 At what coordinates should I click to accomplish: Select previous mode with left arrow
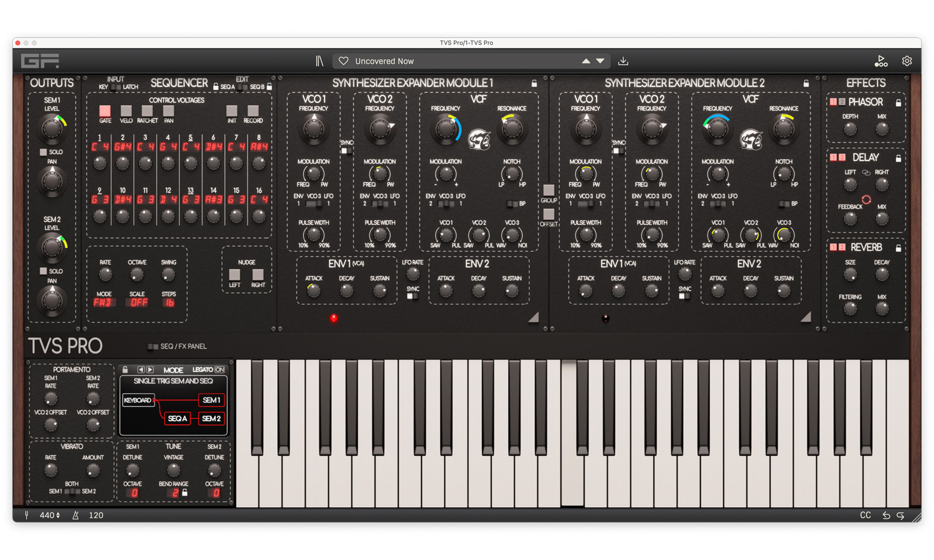(141, 370)
